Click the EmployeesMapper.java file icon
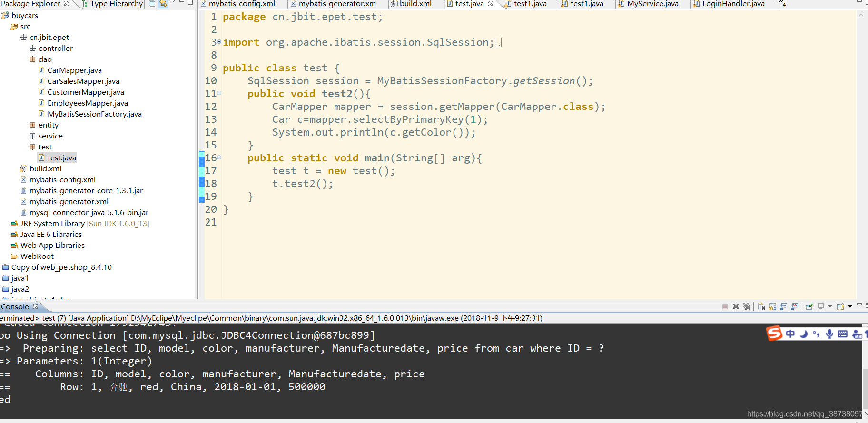868x423 pixels. click(41, 103)
